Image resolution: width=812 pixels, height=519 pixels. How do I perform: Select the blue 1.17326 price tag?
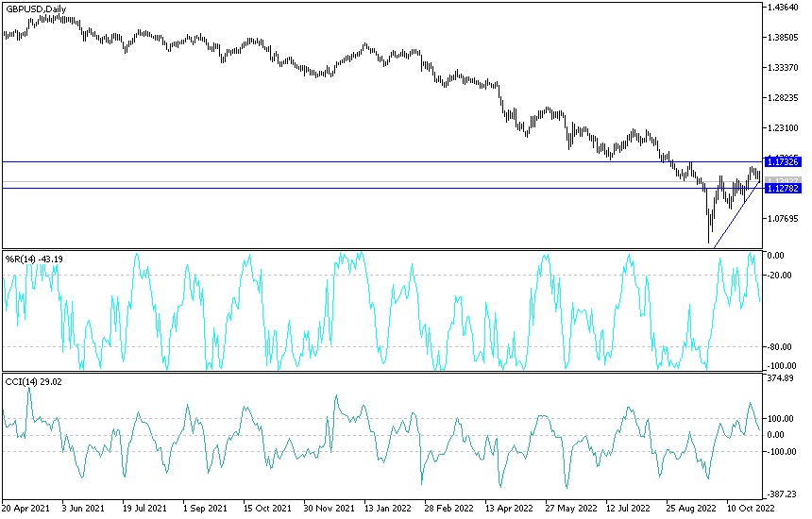pos(783,162)
